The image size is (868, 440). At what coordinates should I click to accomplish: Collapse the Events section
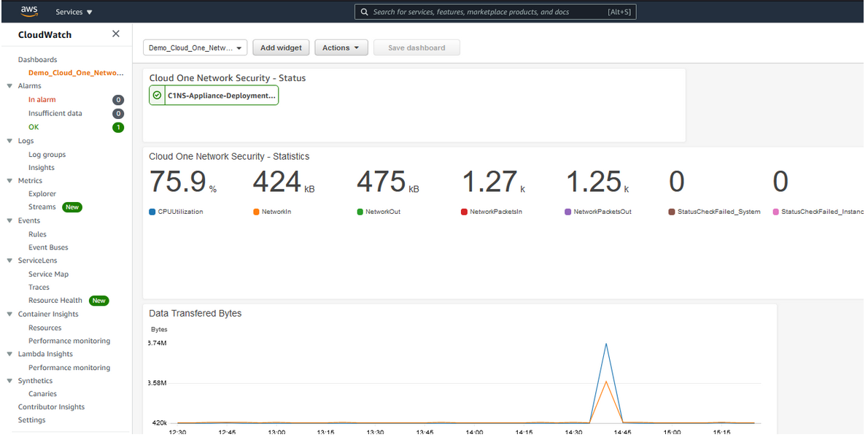pos(9,220)
